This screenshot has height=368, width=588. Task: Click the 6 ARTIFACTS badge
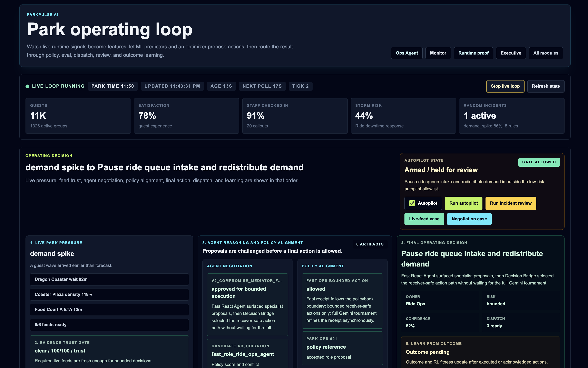coord(370,244)
